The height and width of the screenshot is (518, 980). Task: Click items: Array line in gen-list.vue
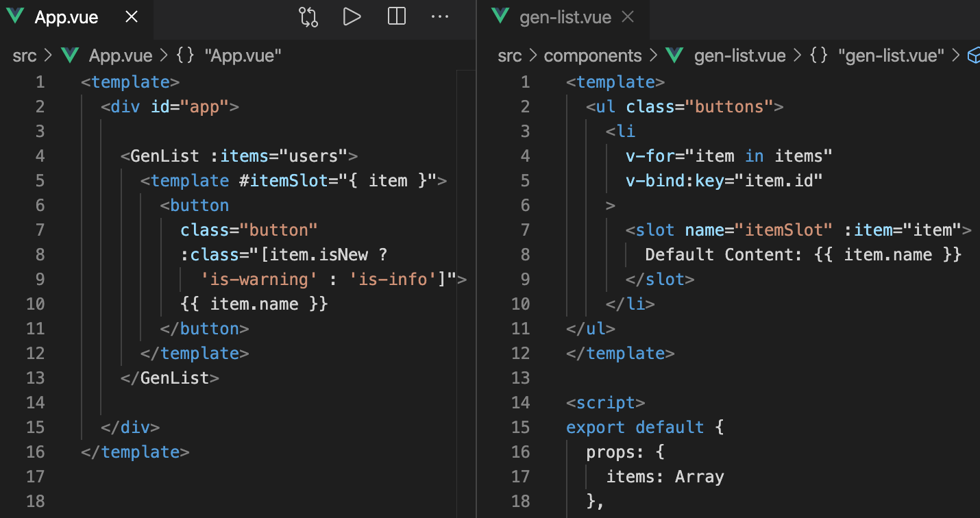click(665, 476)
